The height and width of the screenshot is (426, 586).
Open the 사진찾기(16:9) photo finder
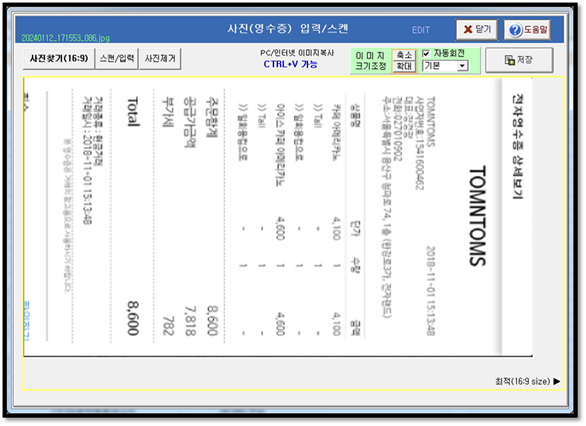pos(59,59)
